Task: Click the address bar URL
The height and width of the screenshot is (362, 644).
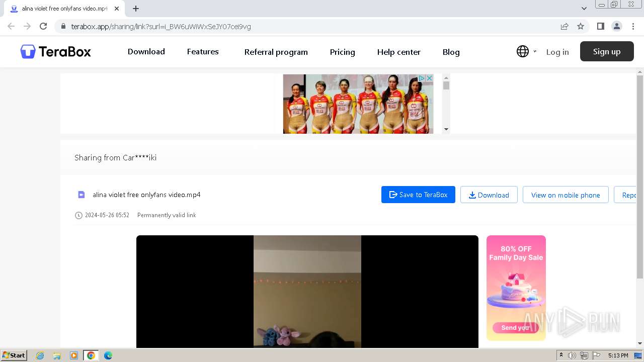Action: point(161,26)
